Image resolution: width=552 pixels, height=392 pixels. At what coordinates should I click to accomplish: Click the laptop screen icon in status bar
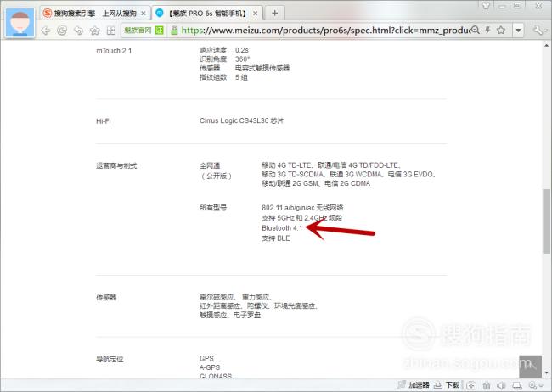517,385
